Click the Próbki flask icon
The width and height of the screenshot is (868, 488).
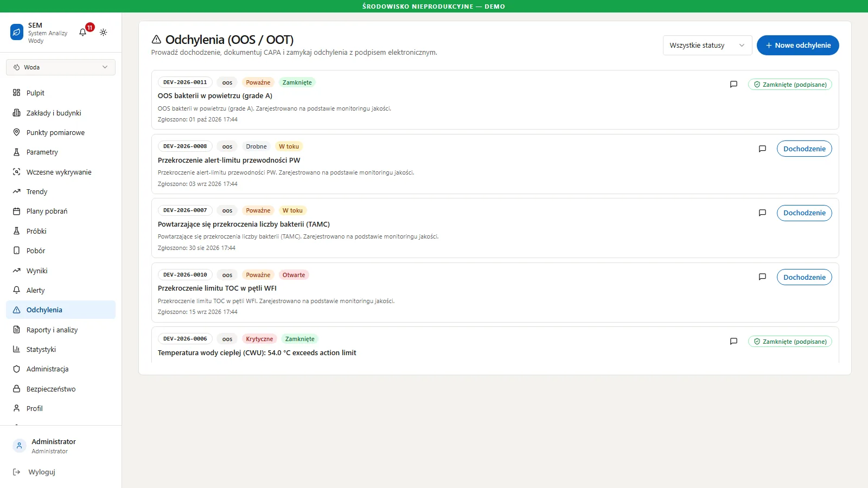(16, 231)
